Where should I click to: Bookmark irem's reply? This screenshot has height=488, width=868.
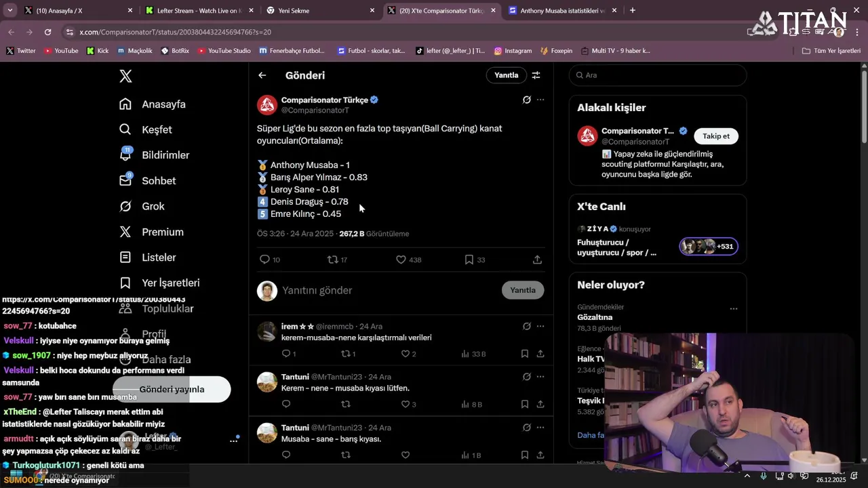[x=525, y=354]
